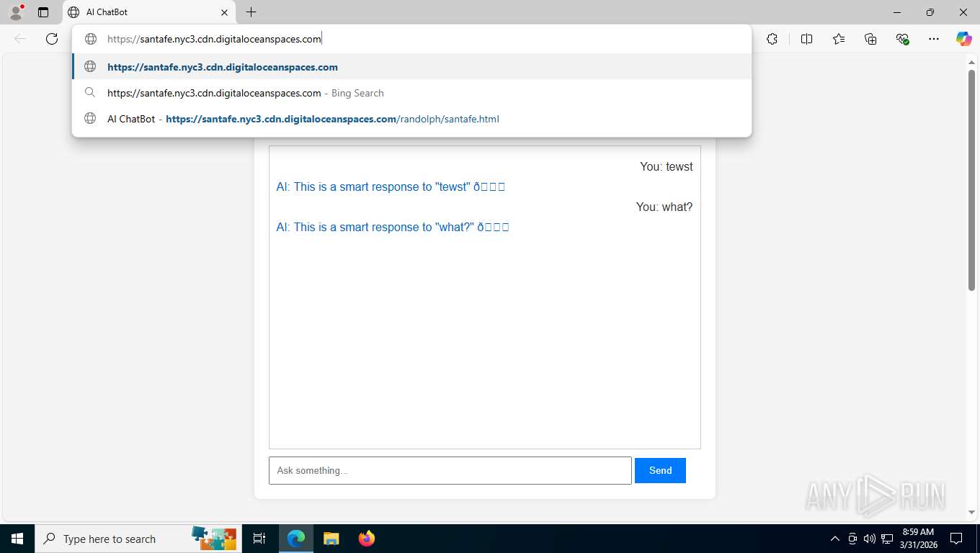Open Settings and more ellipsis menu
This screenshot has width=980, height=553.
tap(934, 39)
